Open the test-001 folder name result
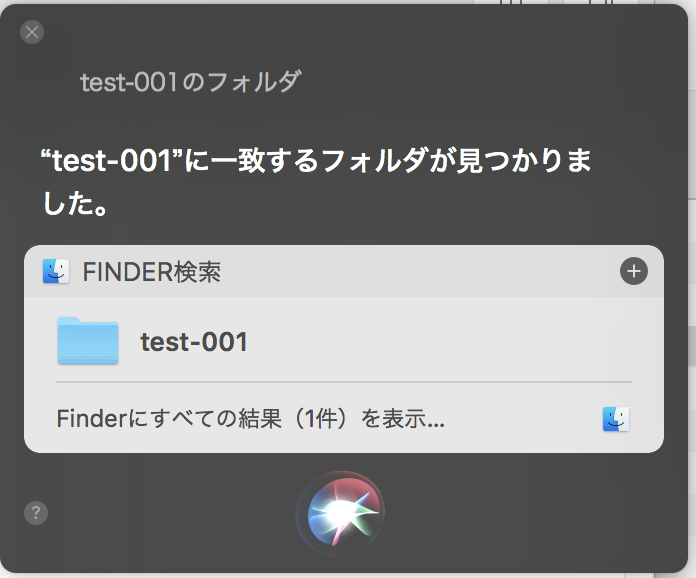This screenshot has height=578, width=696. 194,342
